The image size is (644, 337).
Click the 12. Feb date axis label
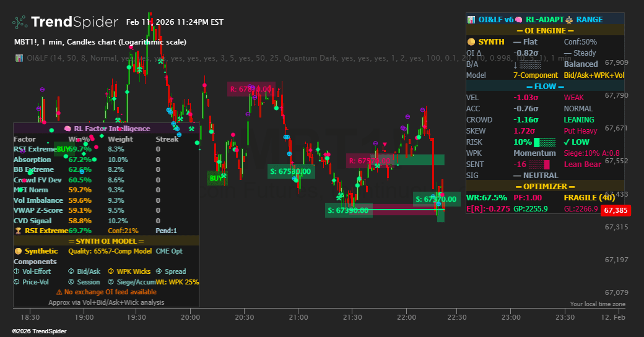[x=613, y=317]
